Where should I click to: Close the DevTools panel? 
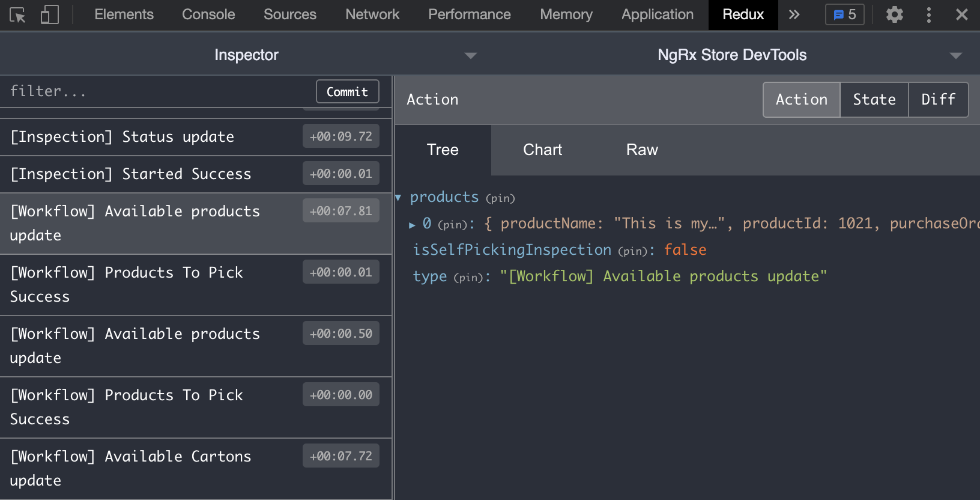tap(961, 15)
